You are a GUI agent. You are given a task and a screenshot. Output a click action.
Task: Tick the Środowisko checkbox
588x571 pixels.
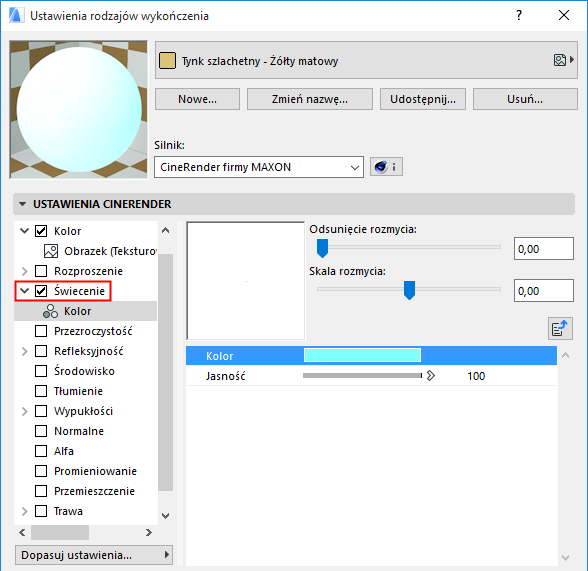tap(41, 371)
